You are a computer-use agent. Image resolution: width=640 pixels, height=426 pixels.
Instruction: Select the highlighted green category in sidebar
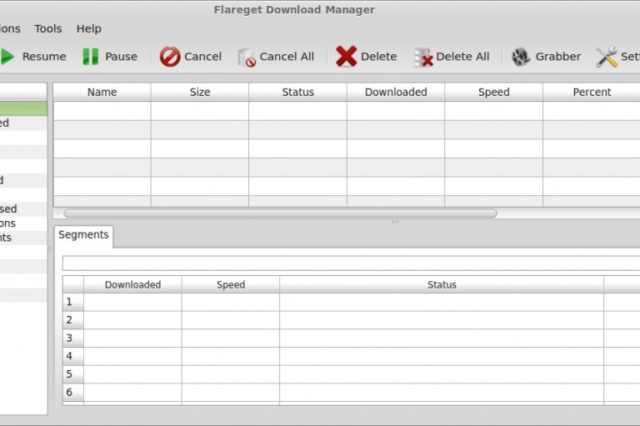click(x=22, y=108)
